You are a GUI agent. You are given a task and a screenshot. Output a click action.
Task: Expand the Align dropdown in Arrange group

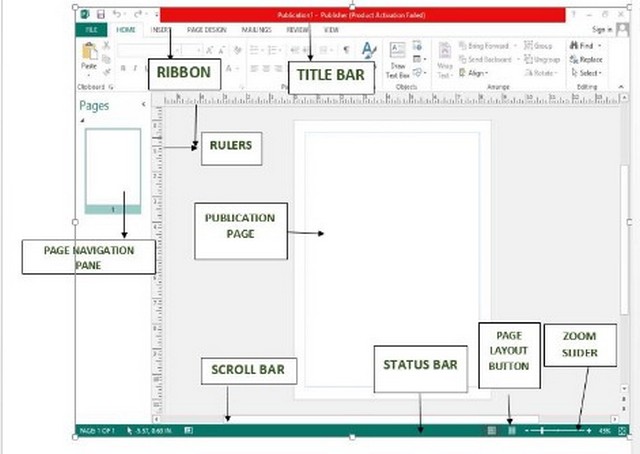pos(477,73)
